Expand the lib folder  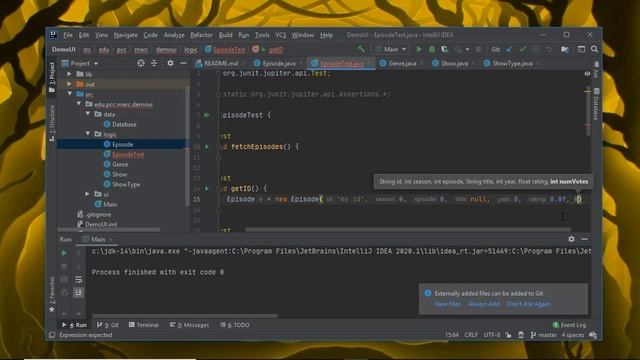(69, 74)
